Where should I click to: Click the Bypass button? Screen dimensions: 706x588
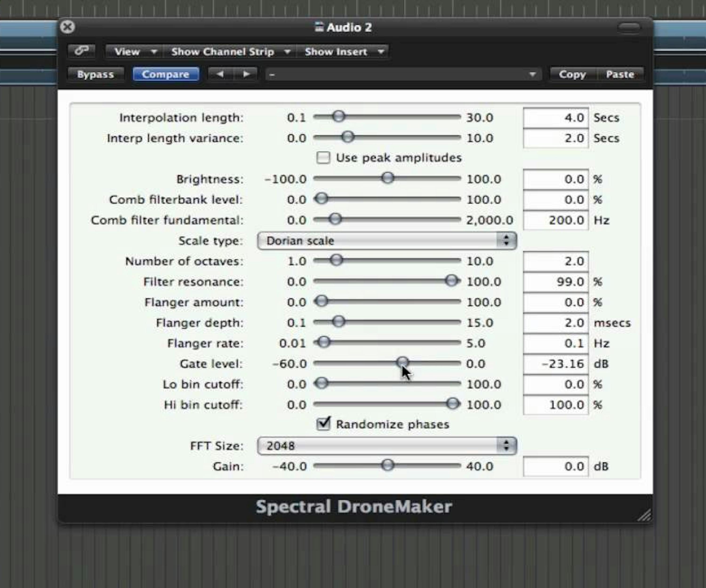(96, 74)
